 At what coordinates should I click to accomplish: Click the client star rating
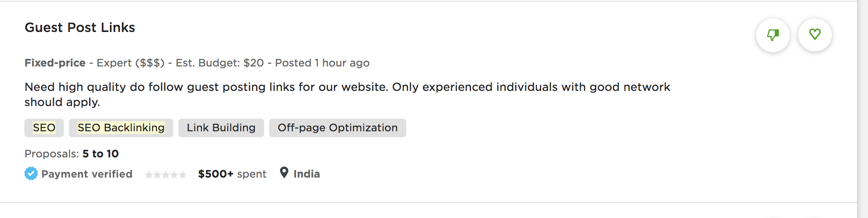tap(165, 175)
